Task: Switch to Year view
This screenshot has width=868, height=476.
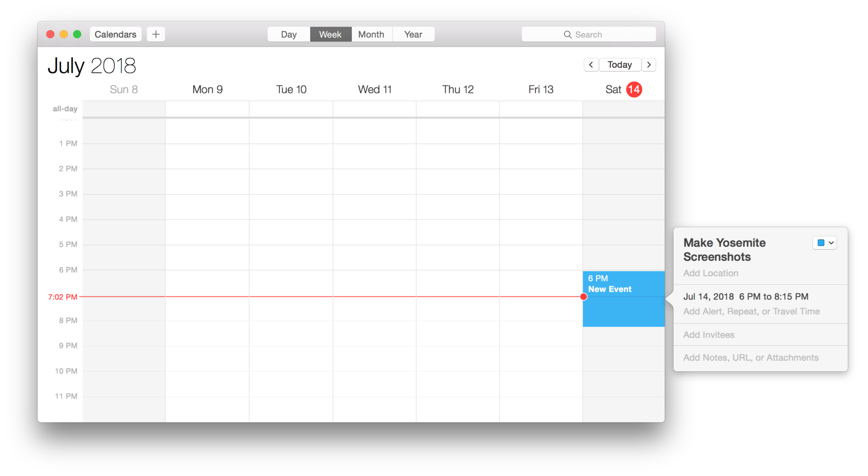Action: tap(413, 34)
